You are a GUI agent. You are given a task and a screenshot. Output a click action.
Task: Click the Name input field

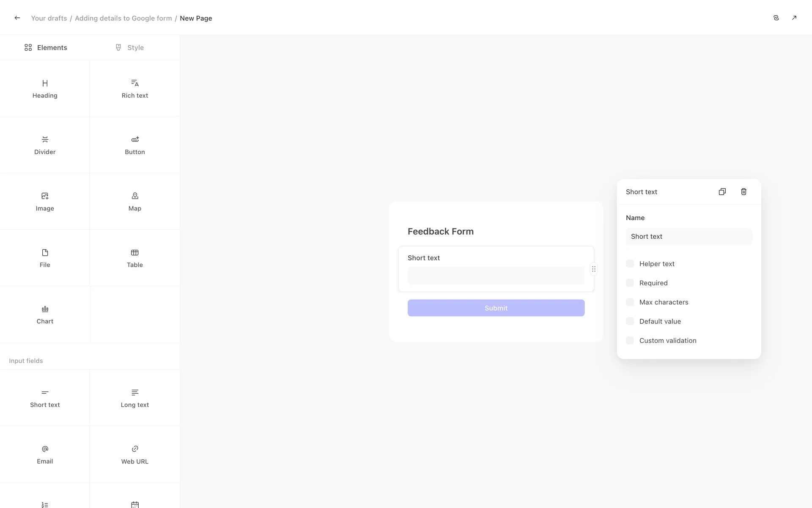pos(689,237)
